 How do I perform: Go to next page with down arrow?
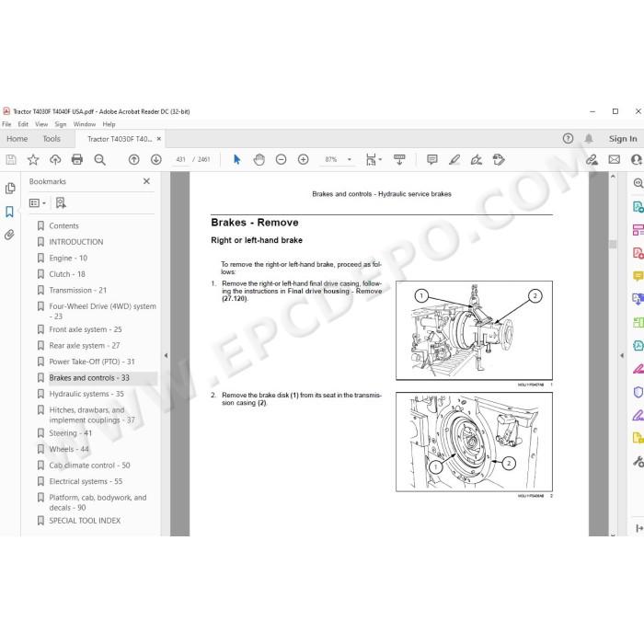point(156,159)
